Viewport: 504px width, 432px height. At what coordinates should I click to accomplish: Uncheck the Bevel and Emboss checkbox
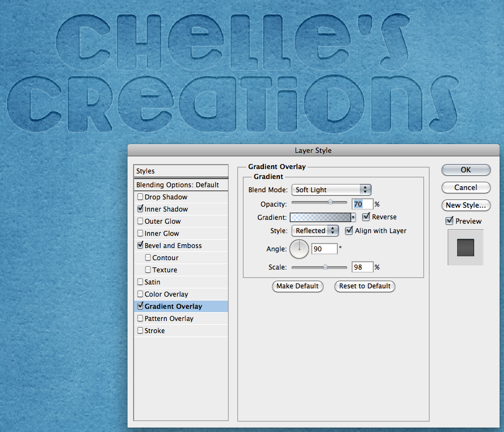140,245
